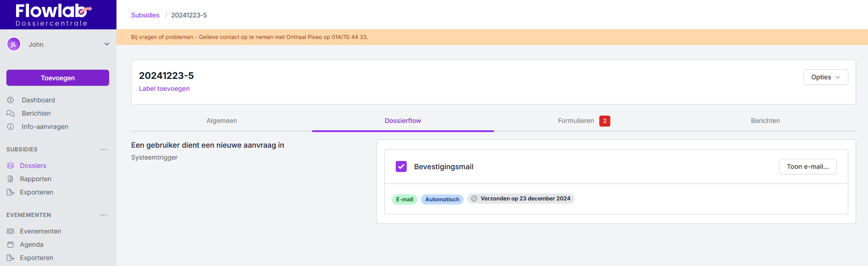Open the Subsidies section three-dot menu

click(x=104, y=150)
